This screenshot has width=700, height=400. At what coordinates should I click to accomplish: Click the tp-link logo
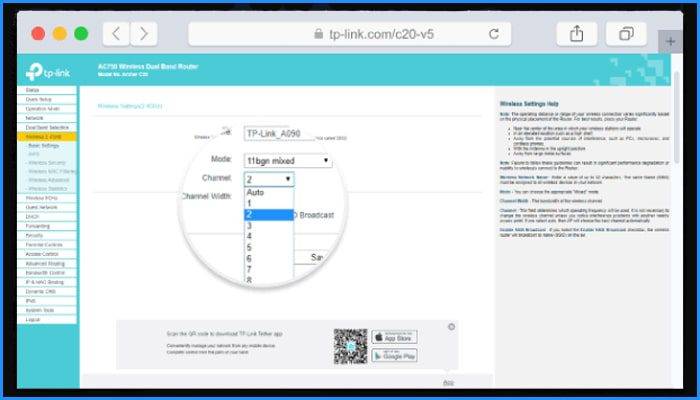pyautogui.click(x=48, y=71)
